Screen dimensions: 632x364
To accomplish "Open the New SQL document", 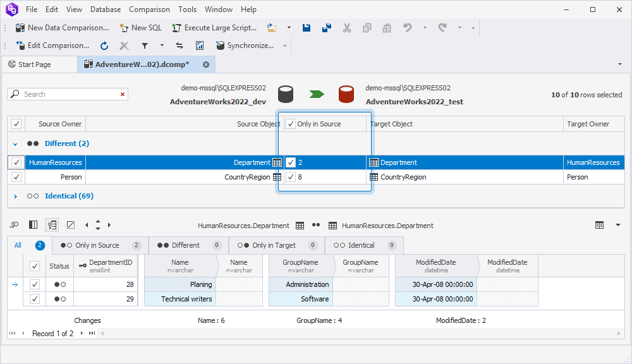I will (140, 28).
